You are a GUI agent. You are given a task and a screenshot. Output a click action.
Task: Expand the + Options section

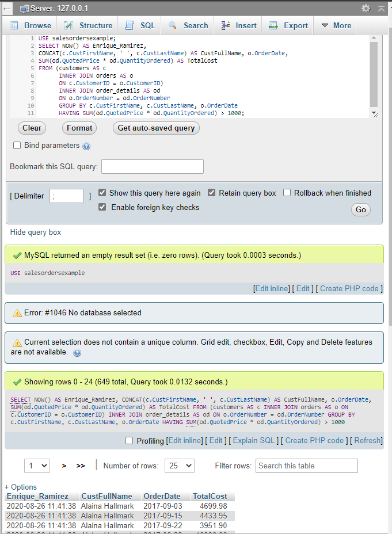tap(20, 487)
